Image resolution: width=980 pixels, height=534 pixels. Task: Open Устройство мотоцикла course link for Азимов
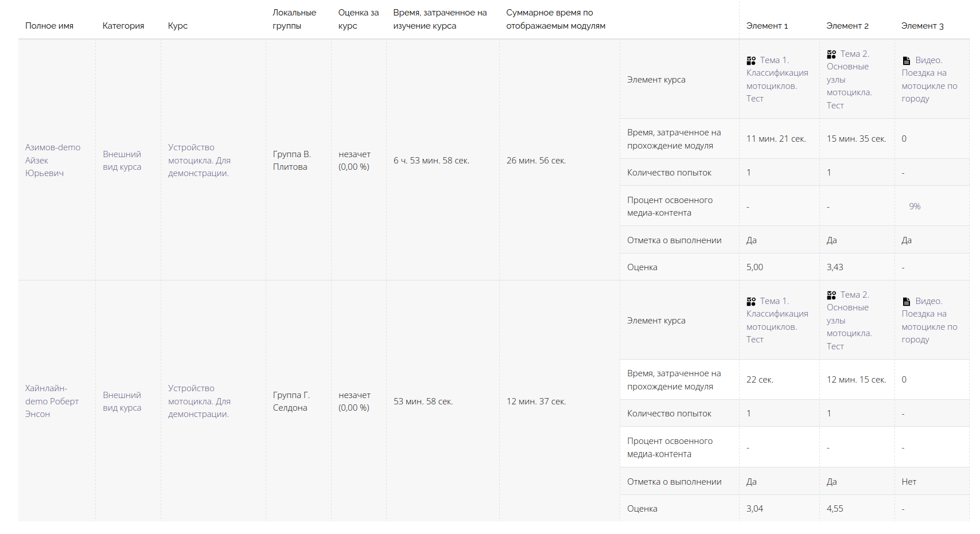(x=199, y=160)
